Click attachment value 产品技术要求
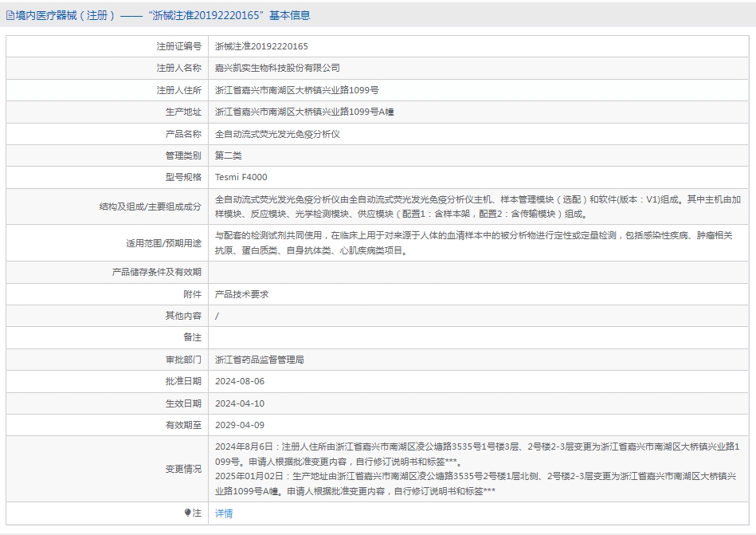Viewport: 756px width, 535px height. pyautogui.click(x=242, y=294)
